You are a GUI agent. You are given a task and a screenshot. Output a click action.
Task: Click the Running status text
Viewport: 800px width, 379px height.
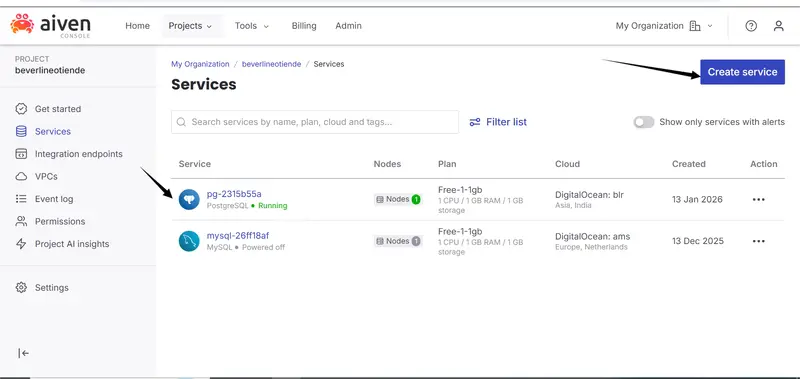pos(272,206)
